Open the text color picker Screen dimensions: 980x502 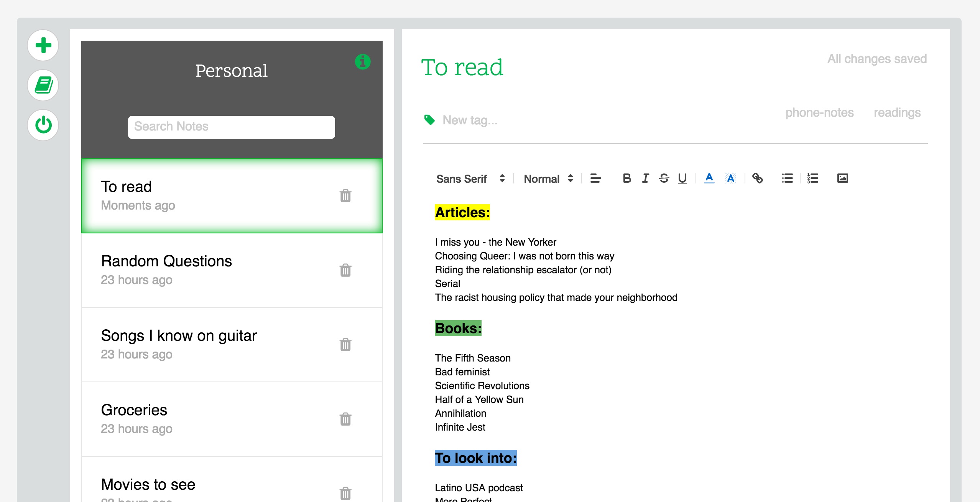pos(709,178)
